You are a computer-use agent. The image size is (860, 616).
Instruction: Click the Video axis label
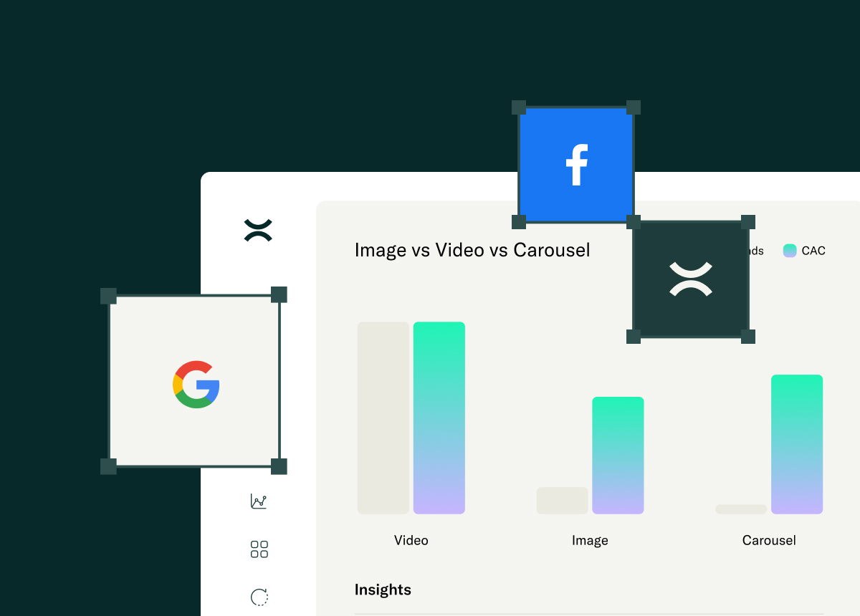pos(411,540)
